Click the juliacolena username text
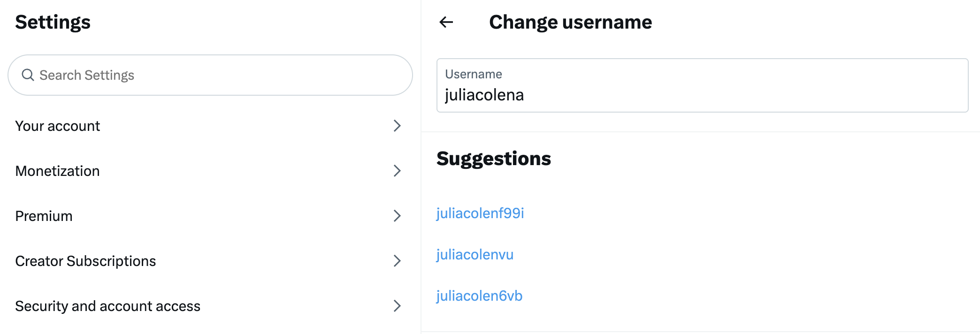This screenshot has width=980, height=334. point(485,94)
